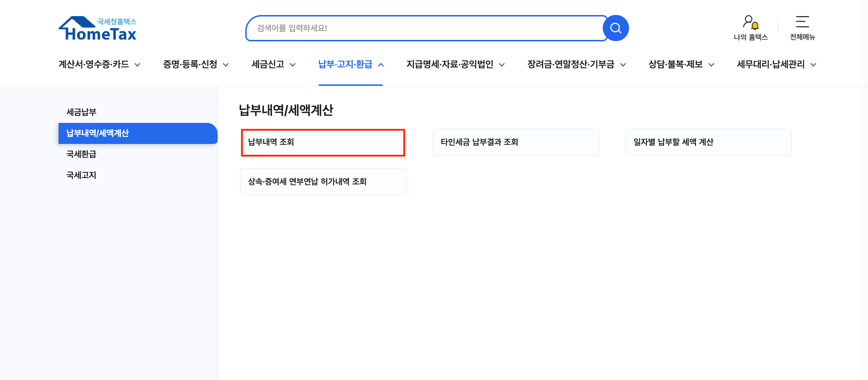Collapse chevron next to 납부·고지·환급
This screenshot has width=868, height=380.
coord(381,65)
